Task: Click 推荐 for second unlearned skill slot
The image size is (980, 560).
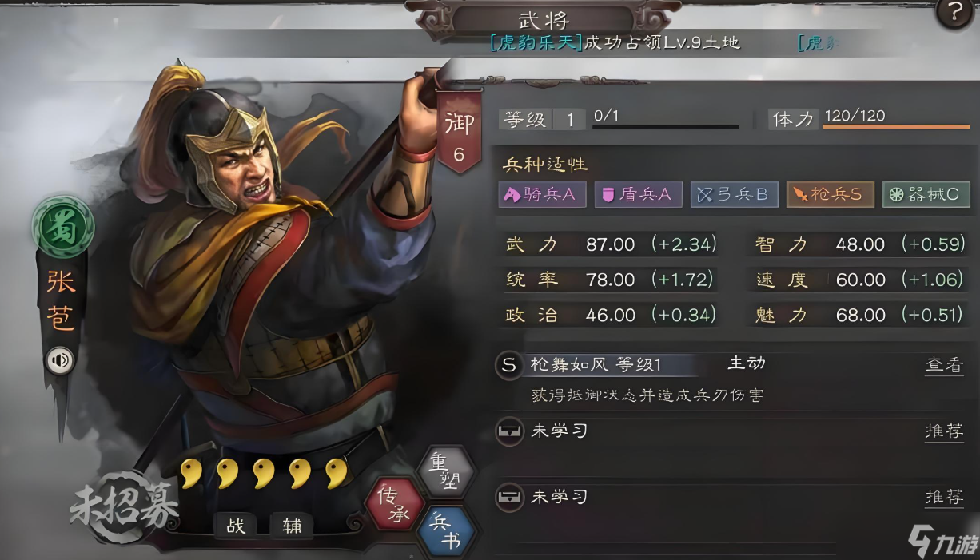Action: tap(944, 497)
